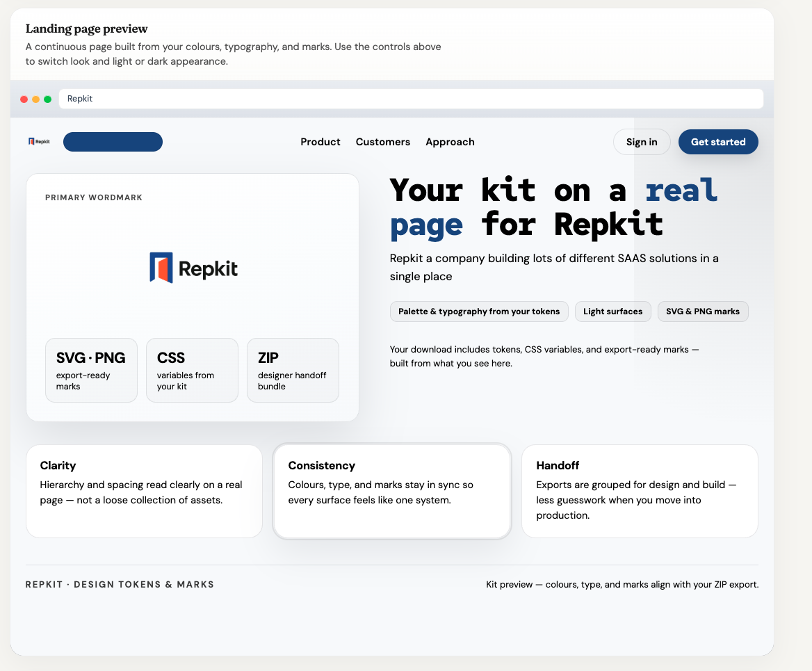Select the Consistency feature card
This screenshot has width=812, height=671.
coord(392,491)
